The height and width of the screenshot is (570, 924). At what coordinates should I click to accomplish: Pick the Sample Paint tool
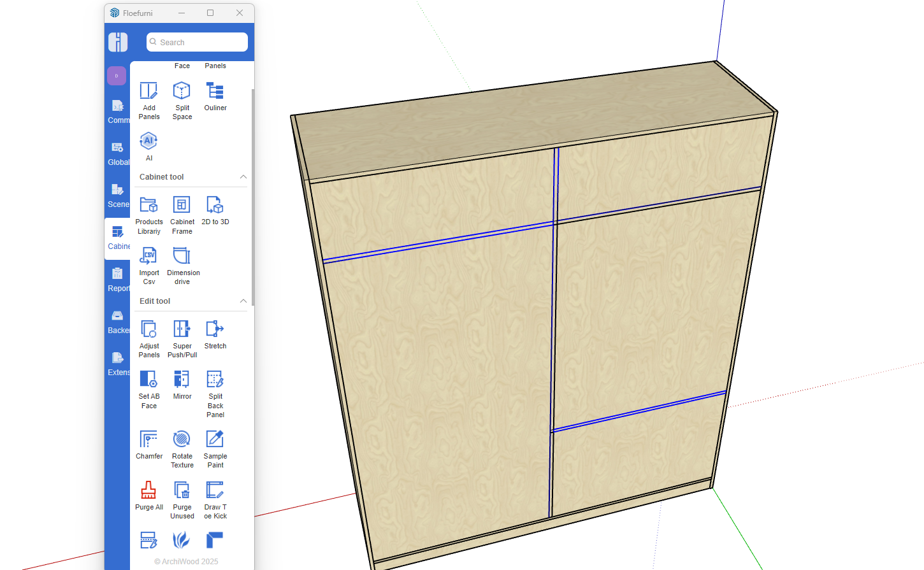(x=215, y=439)
